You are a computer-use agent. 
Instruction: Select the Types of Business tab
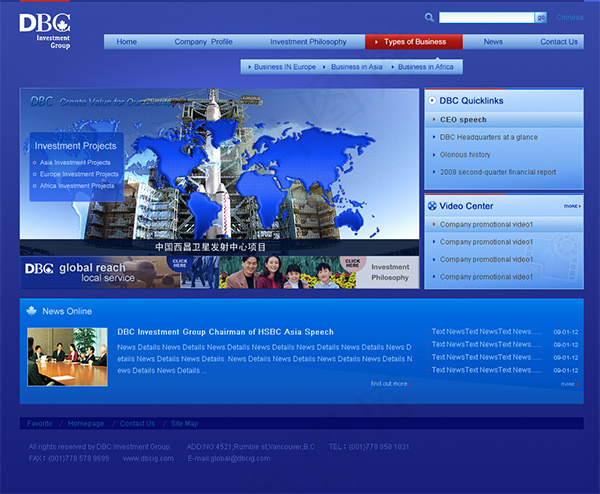(x=414, y=42)
